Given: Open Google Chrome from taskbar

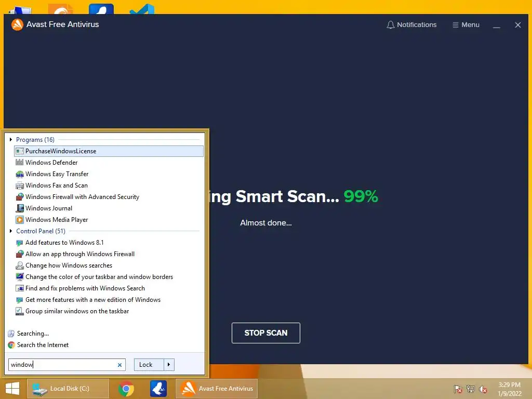Looking at the screenshot, I should [x=126, y=389].
